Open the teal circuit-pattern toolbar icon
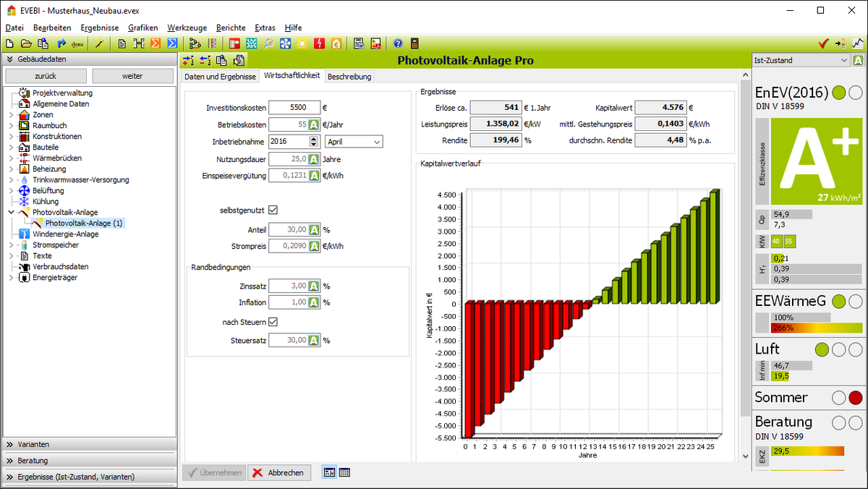The image size is (868, 489). (252, 43)
